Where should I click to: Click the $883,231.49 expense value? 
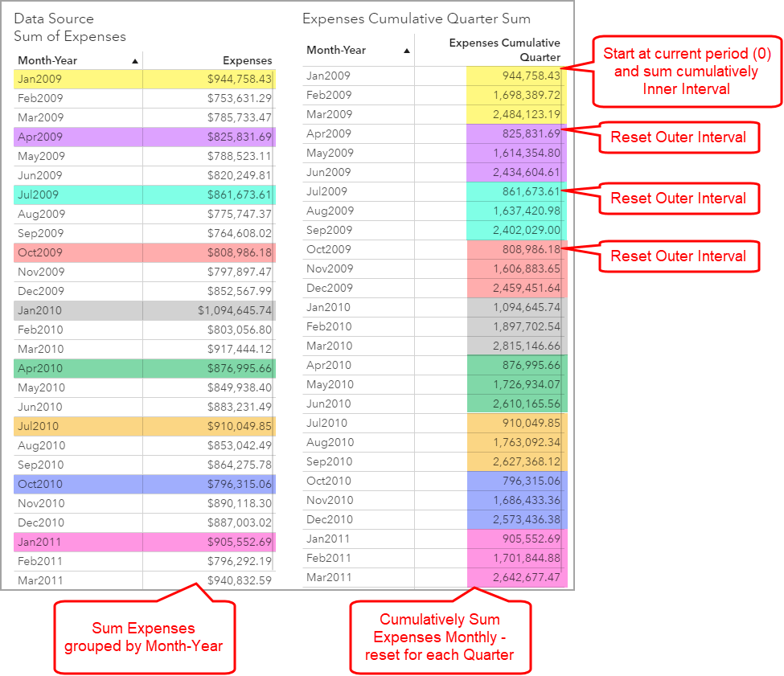[x=240, y=408]
